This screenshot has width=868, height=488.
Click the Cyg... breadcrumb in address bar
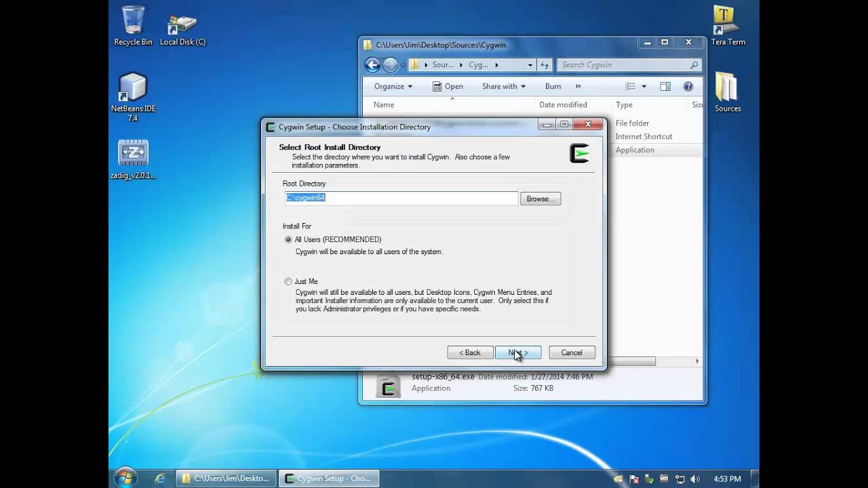coord(478,65)
